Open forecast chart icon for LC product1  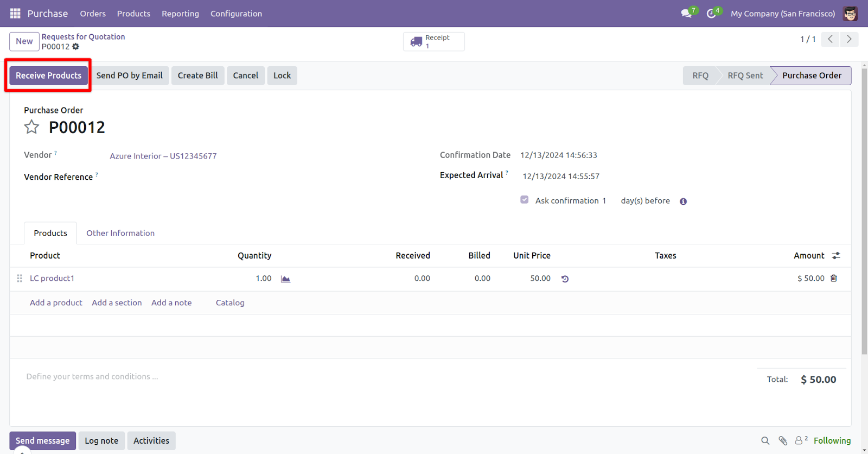click(285, 279)
